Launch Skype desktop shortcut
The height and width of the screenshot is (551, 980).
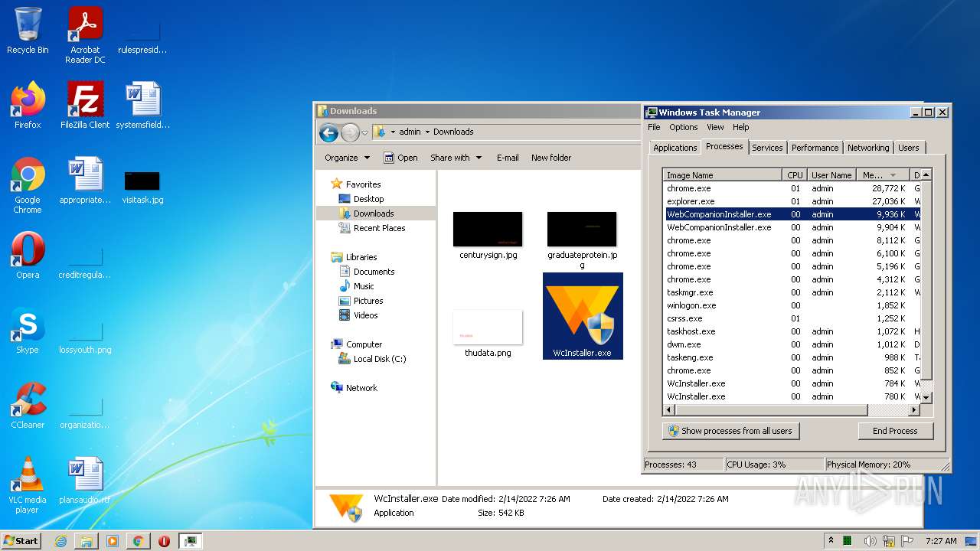point(28,331)
